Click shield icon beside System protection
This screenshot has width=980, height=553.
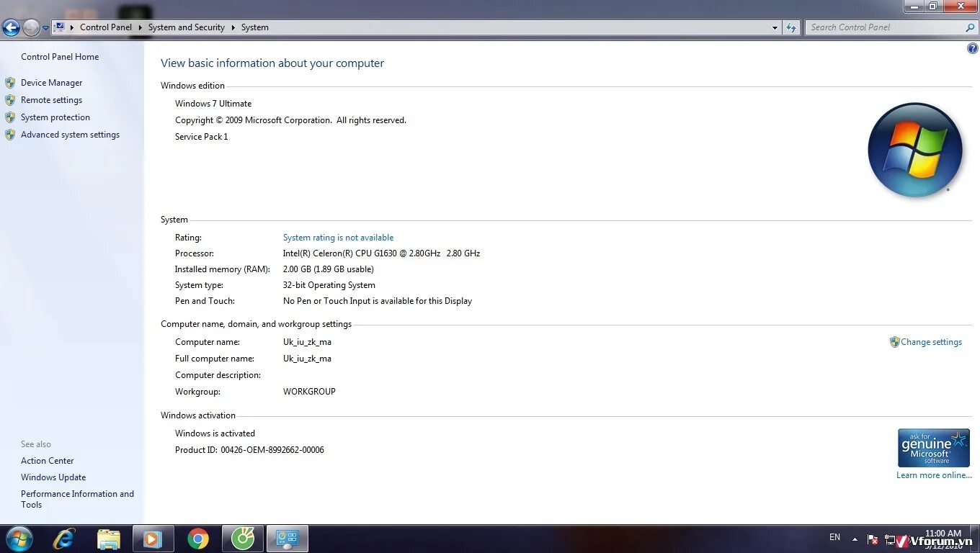[10, 117]
